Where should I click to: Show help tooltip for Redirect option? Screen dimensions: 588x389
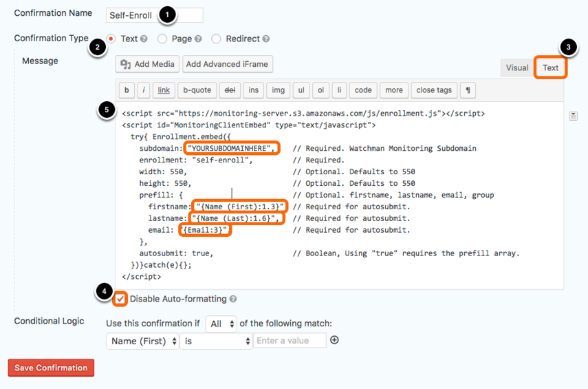(x=266, y=39)
